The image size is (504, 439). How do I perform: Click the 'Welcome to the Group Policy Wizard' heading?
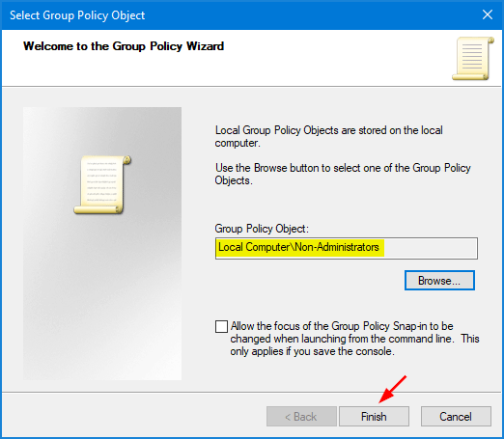click(124, 46)
